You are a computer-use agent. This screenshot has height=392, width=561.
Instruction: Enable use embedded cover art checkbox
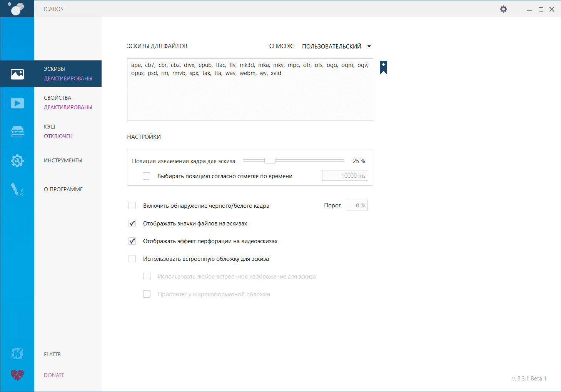[132, 259]
